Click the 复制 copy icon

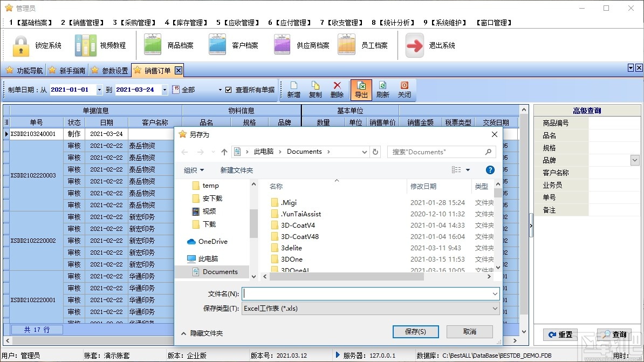(x=315, y=89)
